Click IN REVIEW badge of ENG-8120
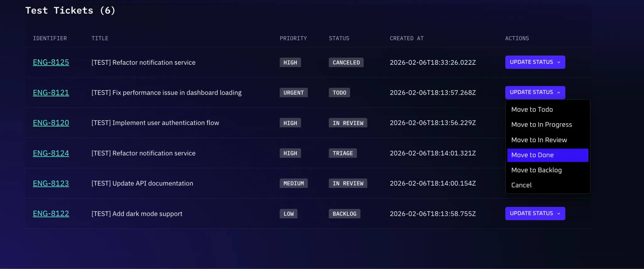Image resolution: width=644 pixels, height=269 pixels. 348,123
